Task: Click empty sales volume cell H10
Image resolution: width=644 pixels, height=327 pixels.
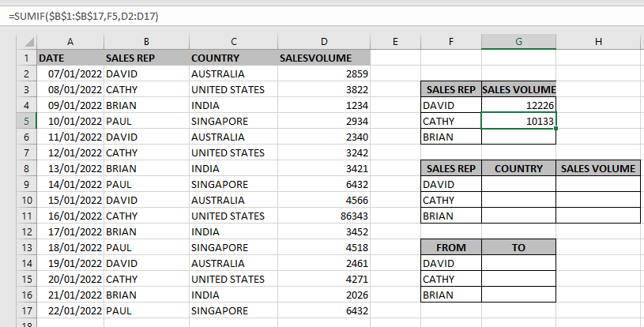Action: coord(598,200)
